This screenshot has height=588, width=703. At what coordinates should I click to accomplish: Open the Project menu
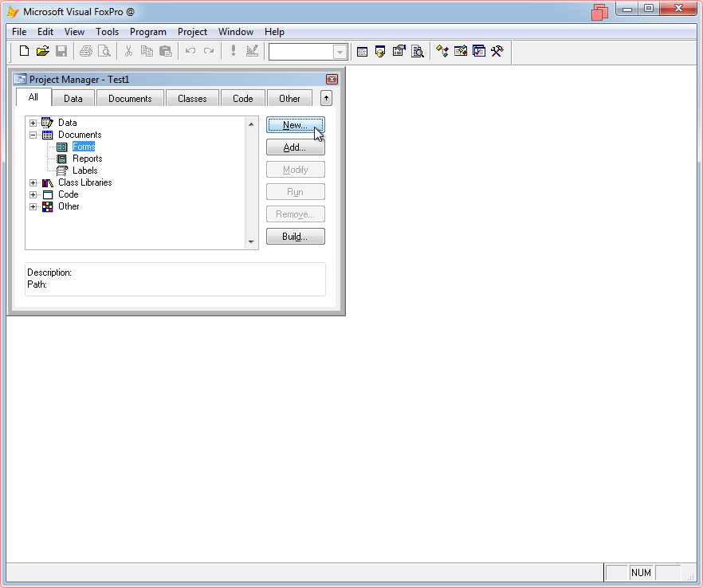[192, 32]
